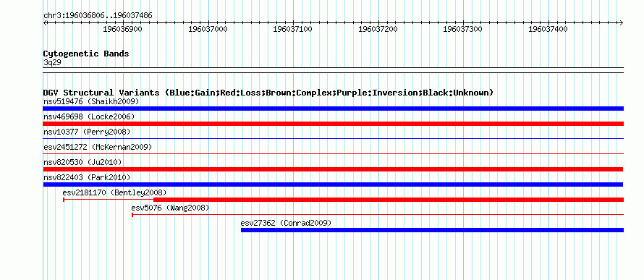Screen dimensions: 644x280
Task: Click the DGV Structural Variants track title
Action: pyautogui.click(x=268, y=93)
